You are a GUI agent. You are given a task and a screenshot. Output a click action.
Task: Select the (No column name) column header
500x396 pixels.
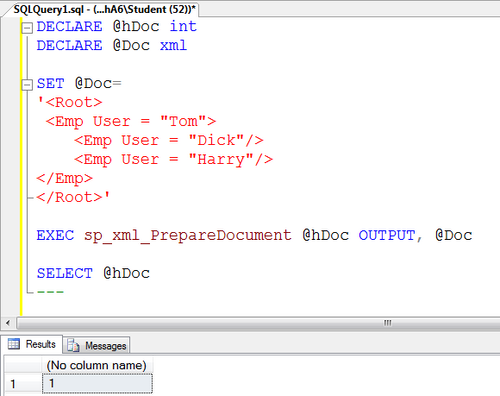tap(97, 365)
